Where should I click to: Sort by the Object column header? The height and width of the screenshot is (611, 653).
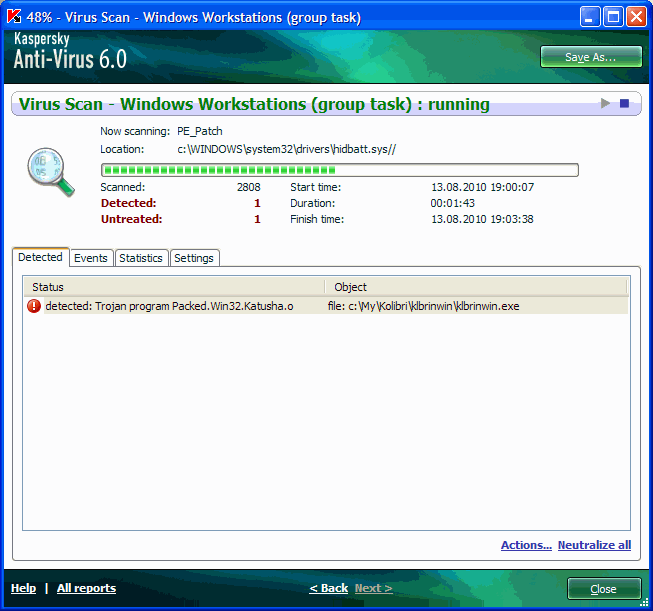(x=476, y=287)
